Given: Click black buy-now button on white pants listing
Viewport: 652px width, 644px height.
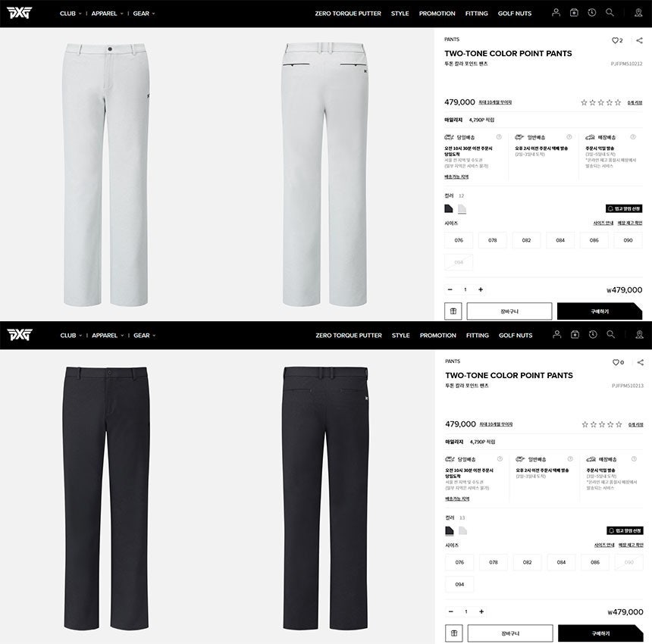Looking at the screenshot, I should coord(600,311).
